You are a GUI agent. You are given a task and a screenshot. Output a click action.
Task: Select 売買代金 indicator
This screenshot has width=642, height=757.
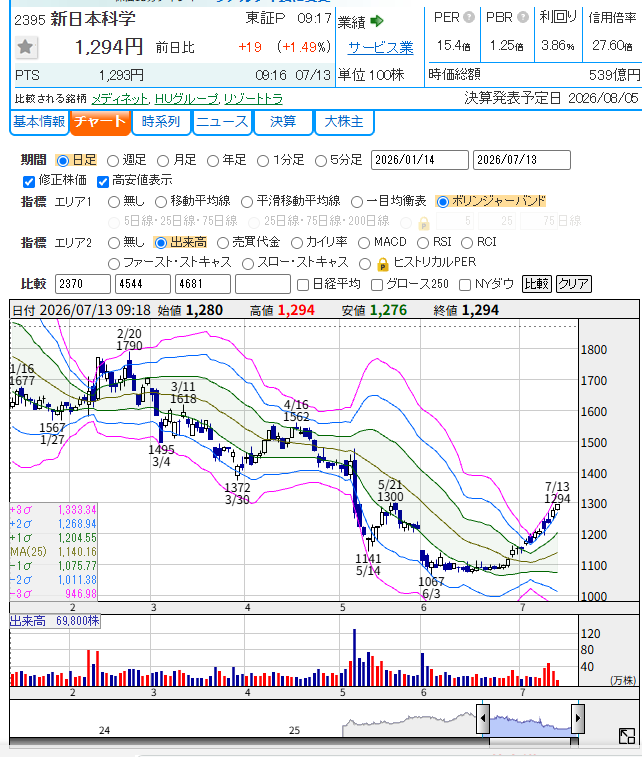[x=223, y=242]
